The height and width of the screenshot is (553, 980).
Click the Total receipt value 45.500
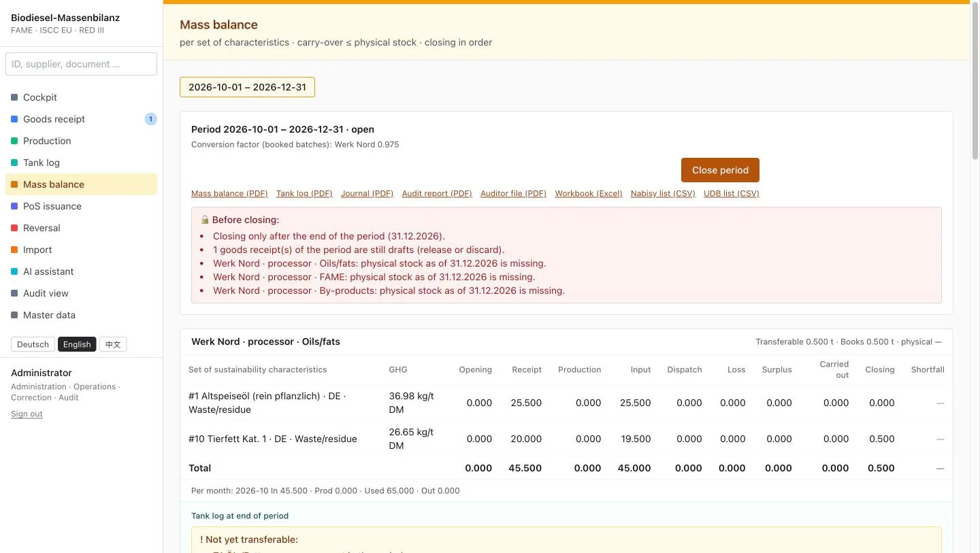(x=525, y=468)
